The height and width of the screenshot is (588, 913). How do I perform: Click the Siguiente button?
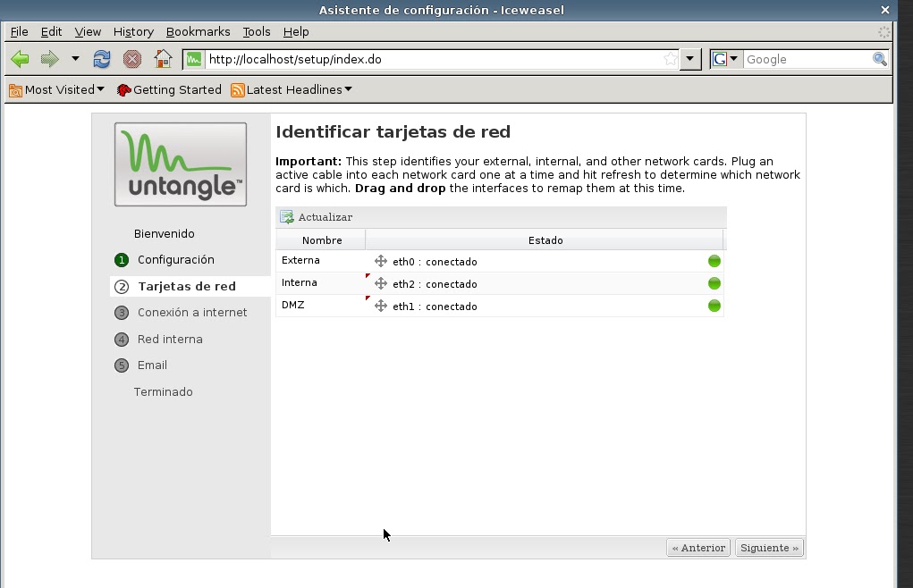pos(768,547)
